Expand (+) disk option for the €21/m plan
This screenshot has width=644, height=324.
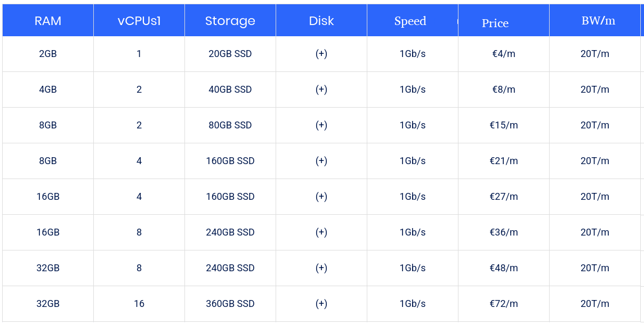point(321,161)
